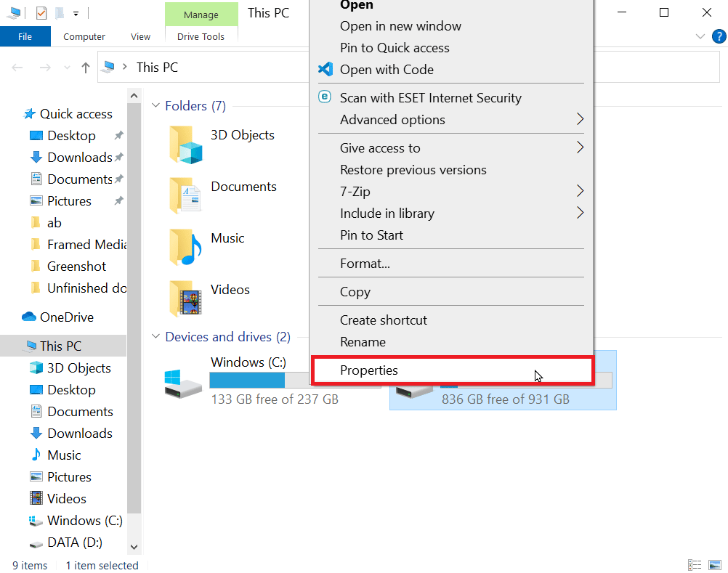This screenshot has height=573, width=728.
Task: Choose Format... from context menu
Action: 365,264
